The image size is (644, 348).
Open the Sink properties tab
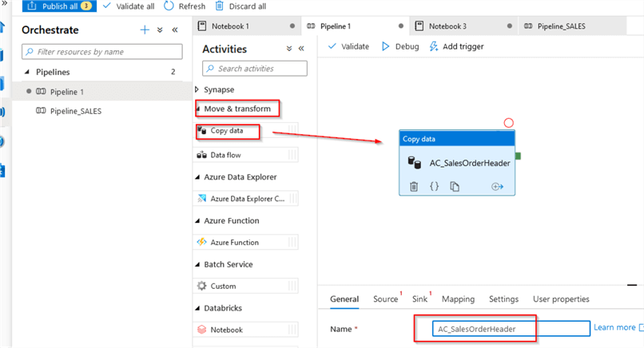pos(419,299)
